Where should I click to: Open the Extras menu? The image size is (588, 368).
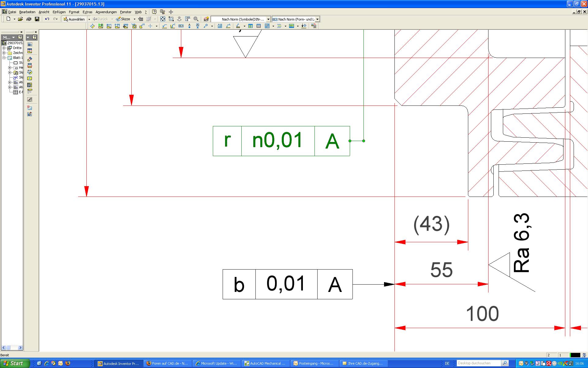point(87,12)
